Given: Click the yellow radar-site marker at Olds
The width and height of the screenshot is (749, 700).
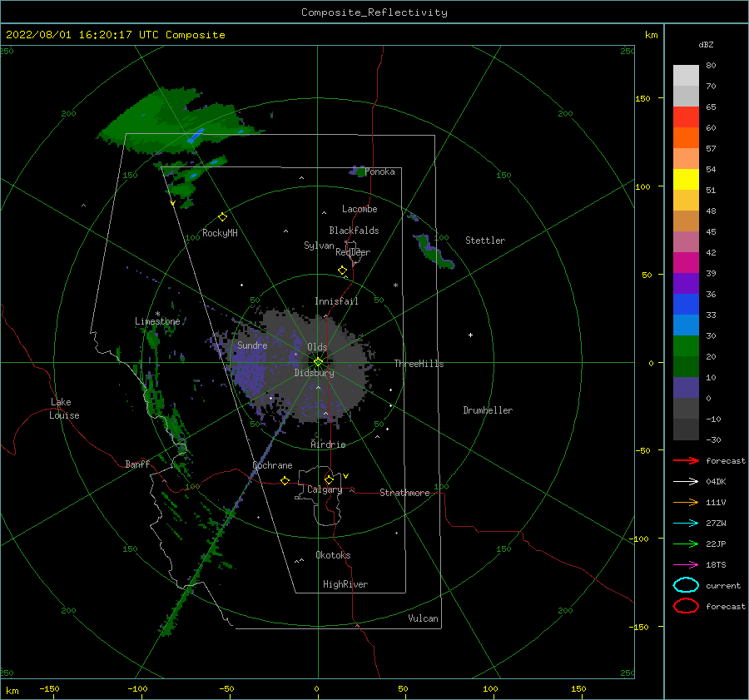Looking at the screenshot, I should [x=318, y=362].
